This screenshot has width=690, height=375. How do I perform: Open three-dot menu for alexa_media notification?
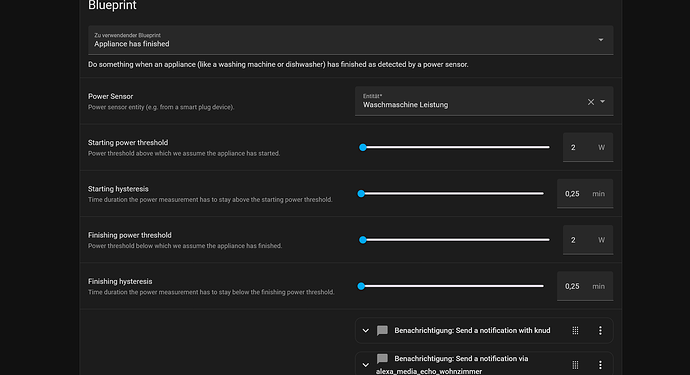(600, 365)
